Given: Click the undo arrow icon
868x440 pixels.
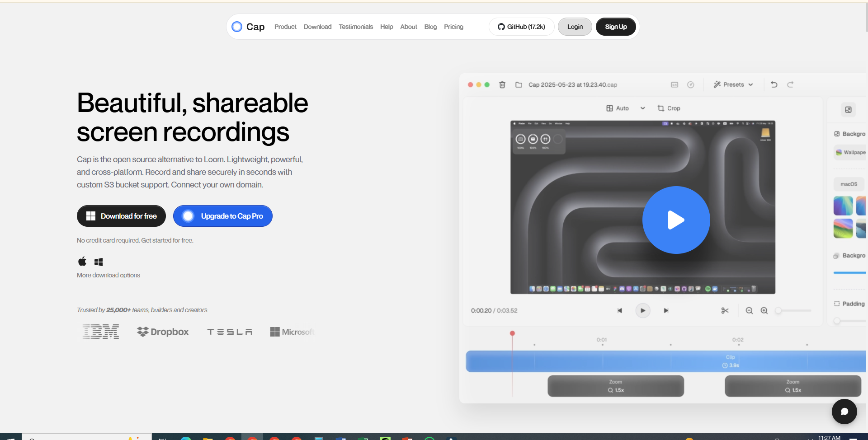Looking at the screenshot, I should [x=774, y=84].
